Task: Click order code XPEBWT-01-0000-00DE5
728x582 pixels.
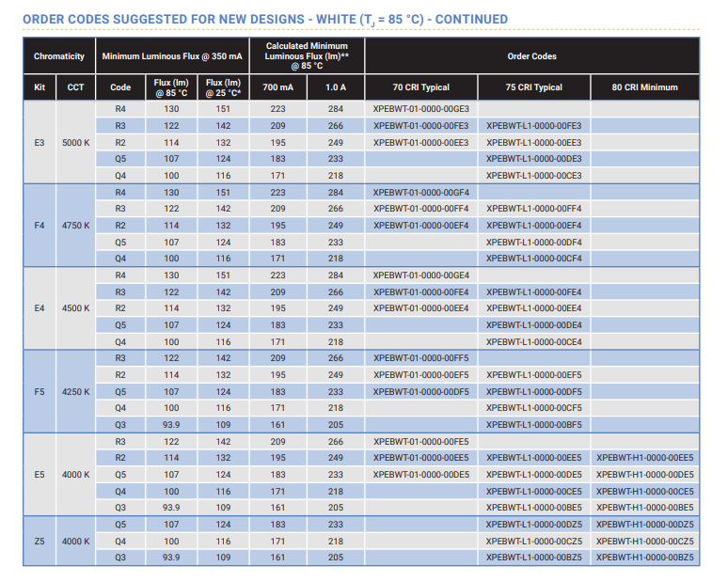Action: pos(421,474)
